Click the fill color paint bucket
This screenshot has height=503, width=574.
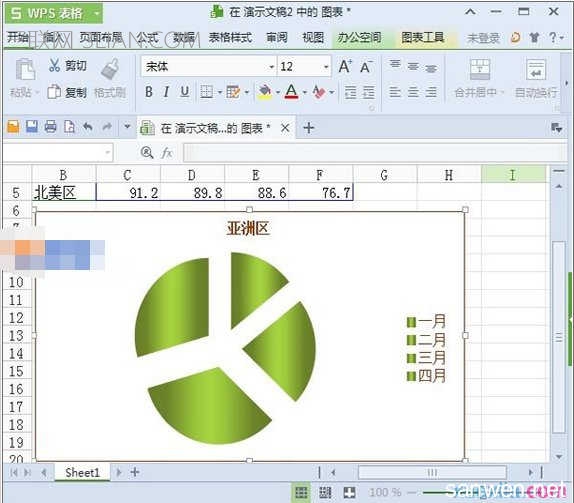(265, 92)
